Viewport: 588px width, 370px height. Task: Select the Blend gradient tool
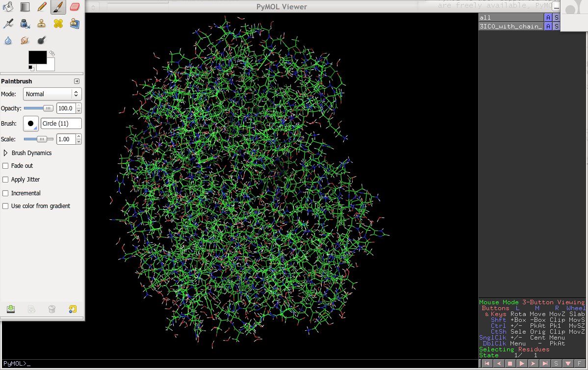tap(25, 6)
